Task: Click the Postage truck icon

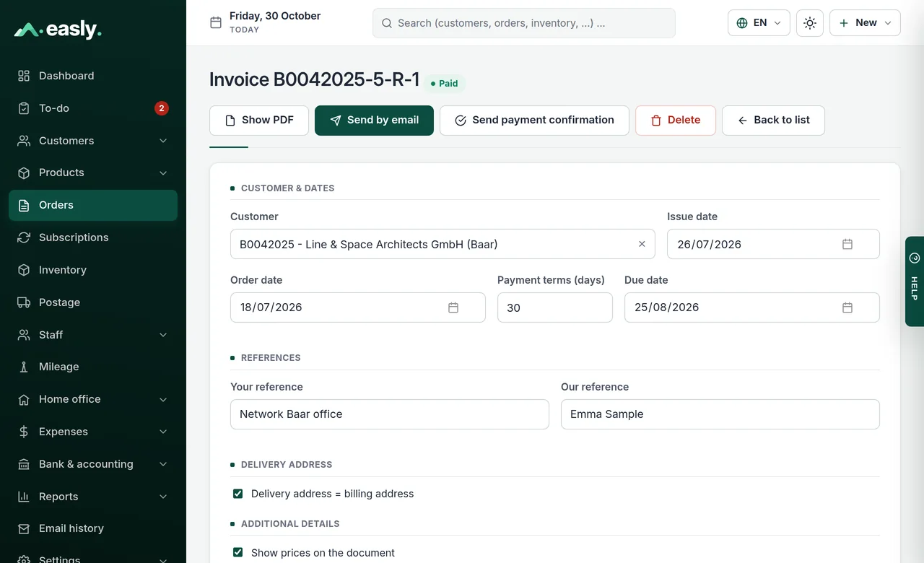Action: click(24, 302)
